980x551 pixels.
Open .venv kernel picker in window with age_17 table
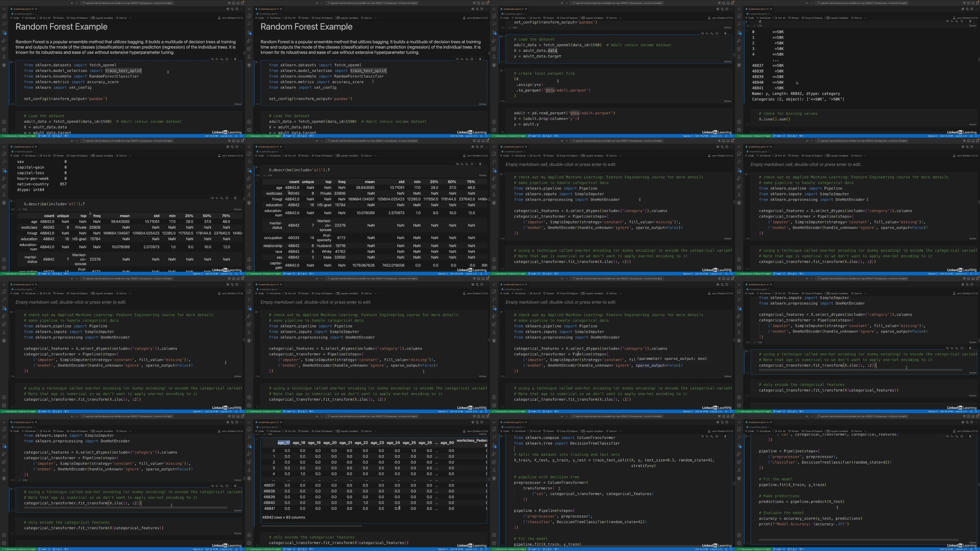click(476, 431)
